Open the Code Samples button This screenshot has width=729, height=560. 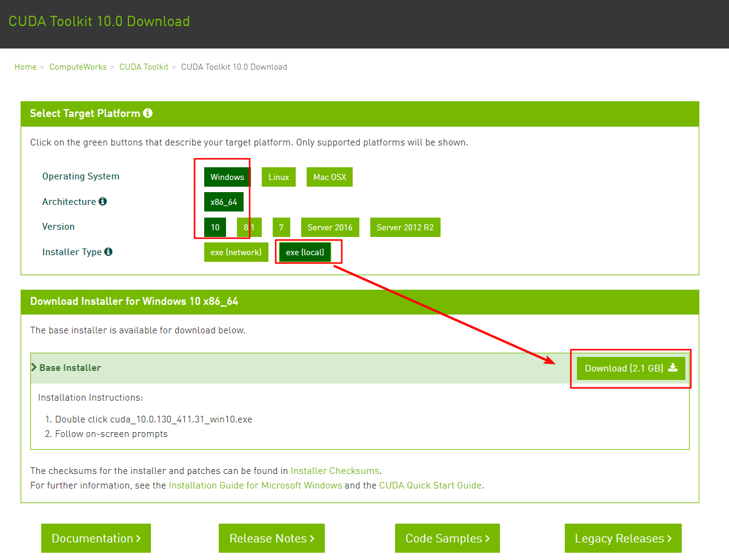447,538
